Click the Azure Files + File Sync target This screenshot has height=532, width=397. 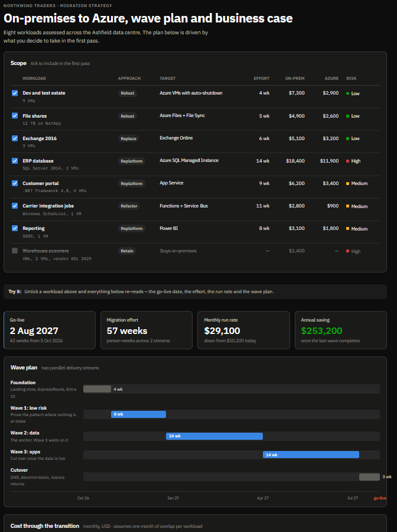click(182, 115)
